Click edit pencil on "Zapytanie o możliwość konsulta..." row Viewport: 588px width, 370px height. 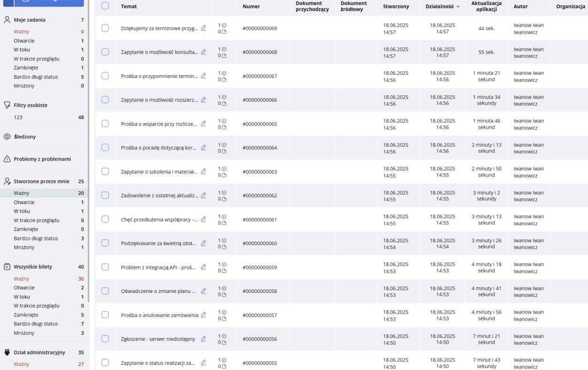click(204, 52)
